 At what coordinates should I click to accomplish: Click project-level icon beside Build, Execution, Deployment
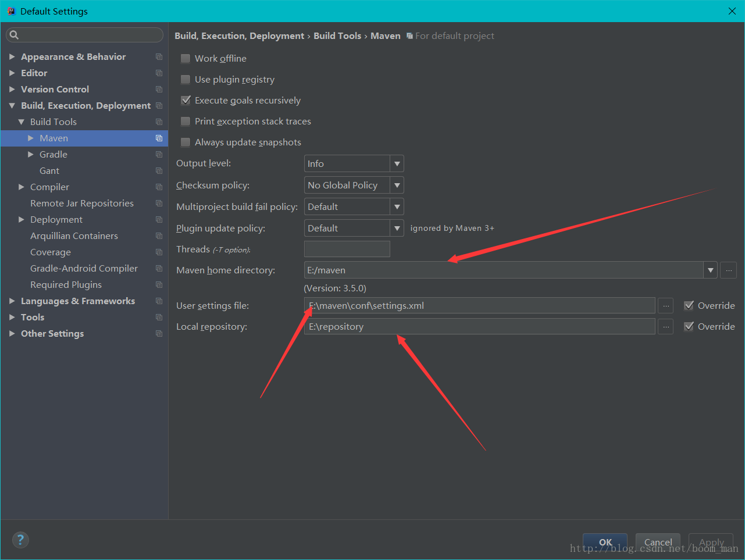[159, 106]
